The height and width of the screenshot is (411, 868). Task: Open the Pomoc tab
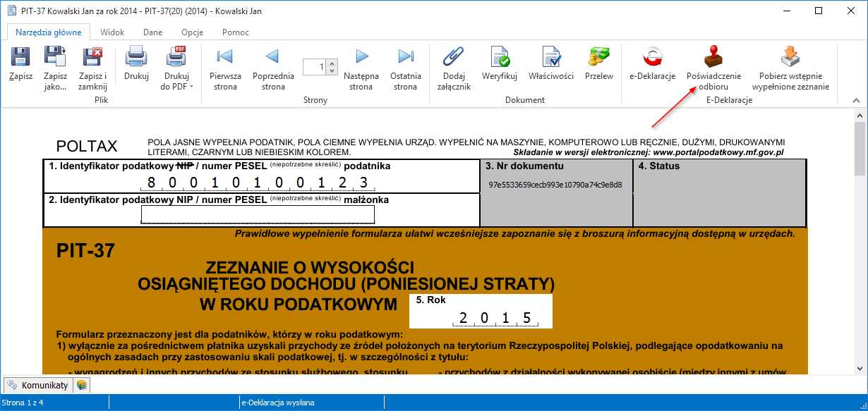(235, 32)
